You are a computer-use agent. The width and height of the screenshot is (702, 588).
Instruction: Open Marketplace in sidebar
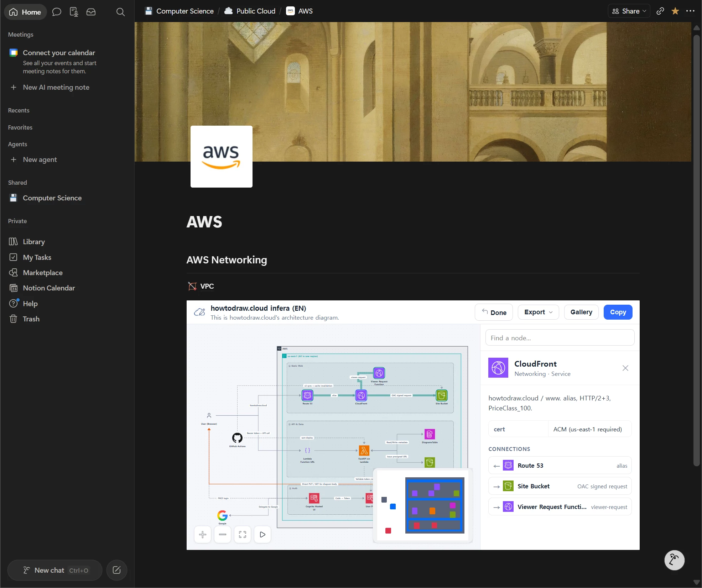(42, 273)
